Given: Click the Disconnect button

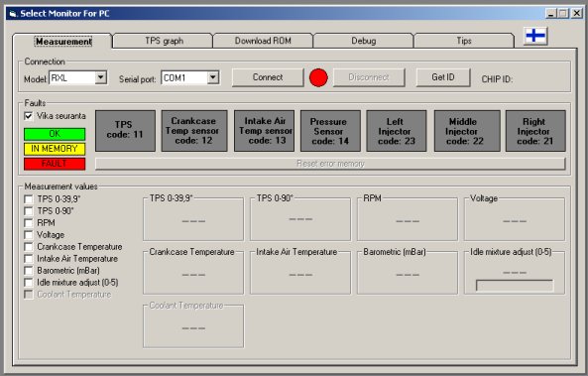Looking at the screenshot, I should (x=369, y=77).
